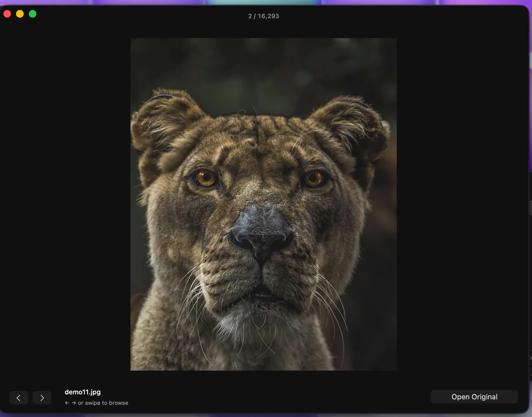This screenshot has width=532, height=417.
Task: Click the chevron on the background window edge
Action: tap(530, 358)
